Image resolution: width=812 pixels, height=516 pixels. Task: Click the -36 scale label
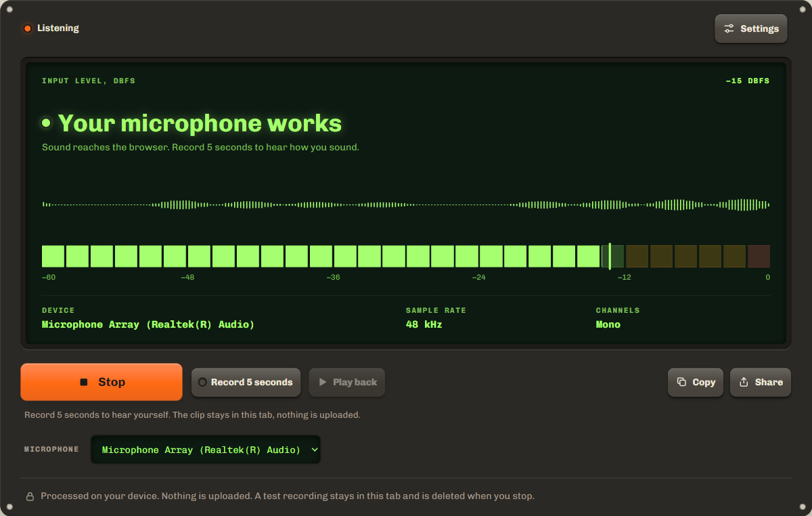(333, 277)
